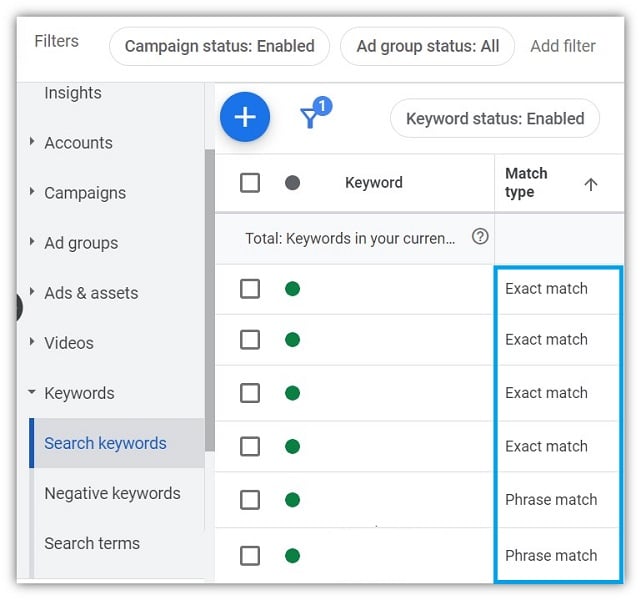Click the gray status dot column header
Viewport: 641px width, 600px height.
coord(292,183)
